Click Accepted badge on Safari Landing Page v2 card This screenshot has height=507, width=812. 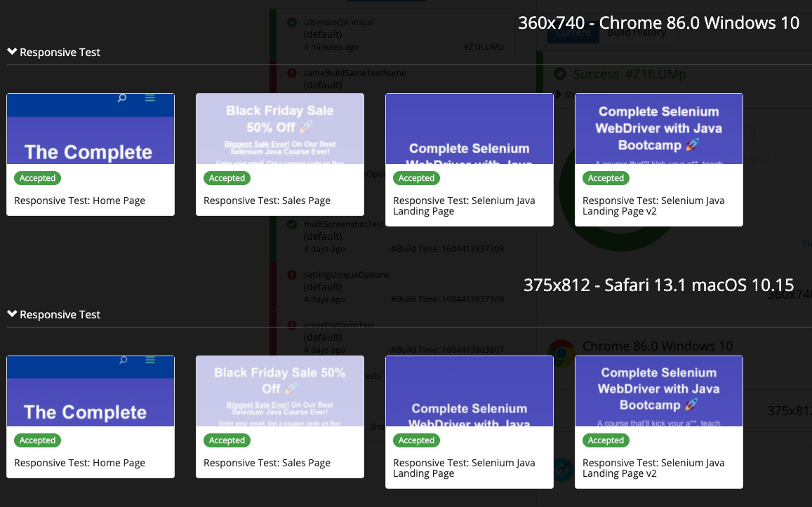[x=606, y=440]
